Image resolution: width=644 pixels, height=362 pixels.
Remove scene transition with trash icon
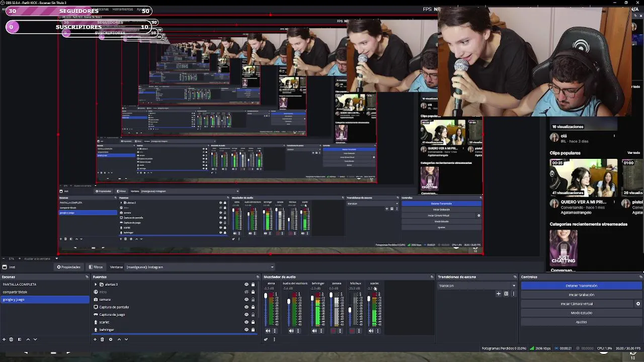point(506,294)
